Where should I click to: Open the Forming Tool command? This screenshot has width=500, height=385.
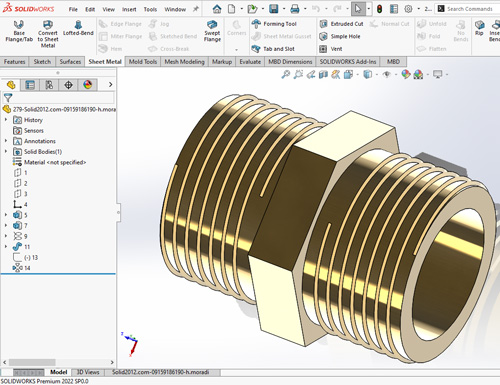tap(274, 24)
